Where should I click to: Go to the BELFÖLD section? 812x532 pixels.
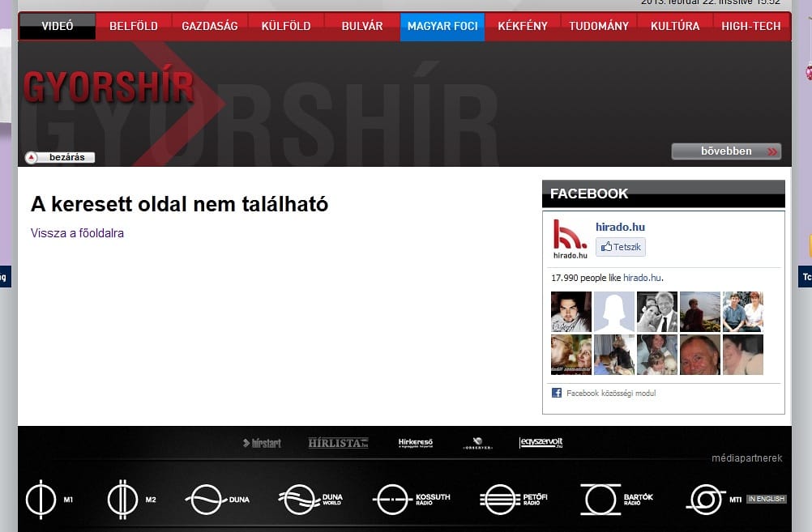(134, 27)
